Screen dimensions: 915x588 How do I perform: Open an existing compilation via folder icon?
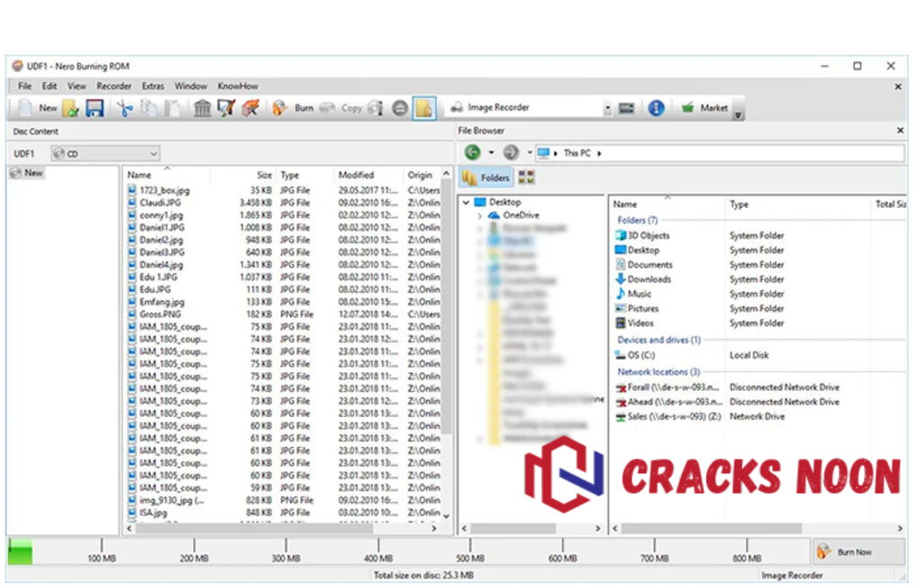click(71, 108)
